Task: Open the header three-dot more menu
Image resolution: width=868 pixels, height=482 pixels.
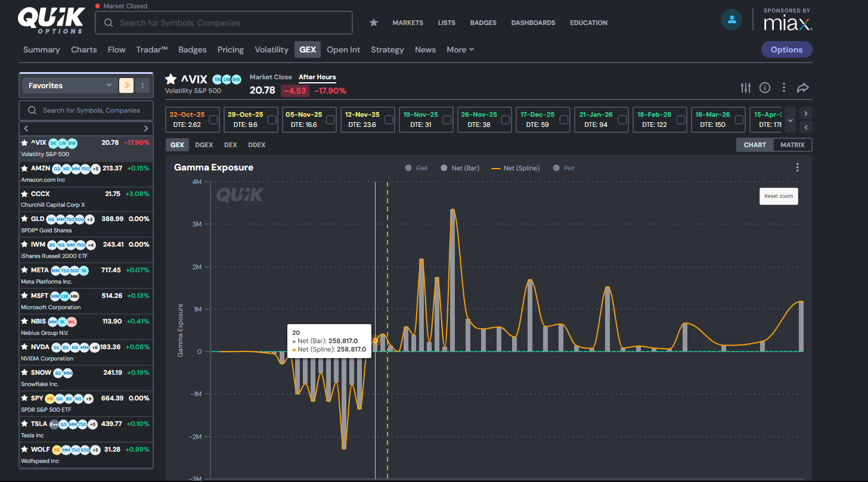Action: point(784,88)
